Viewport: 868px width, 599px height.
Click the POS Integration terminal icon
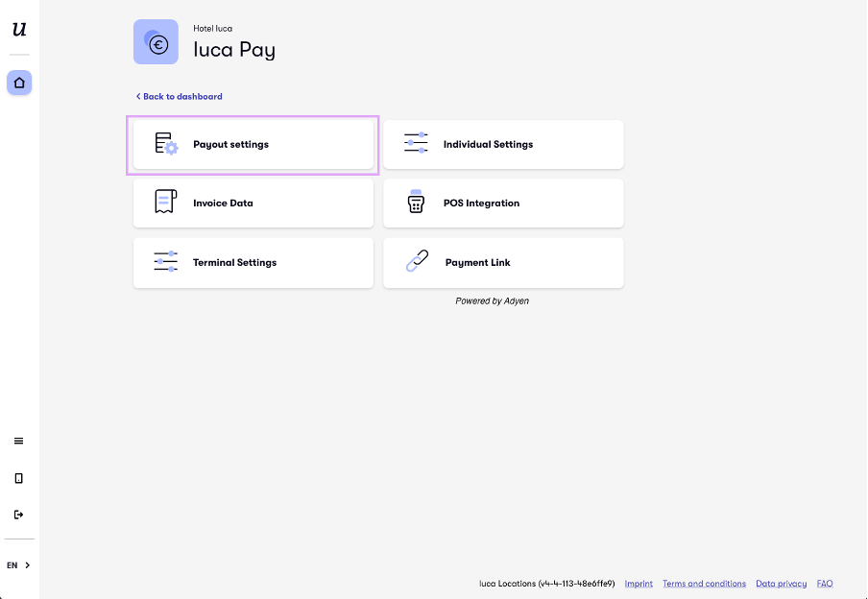pos(416,202)
